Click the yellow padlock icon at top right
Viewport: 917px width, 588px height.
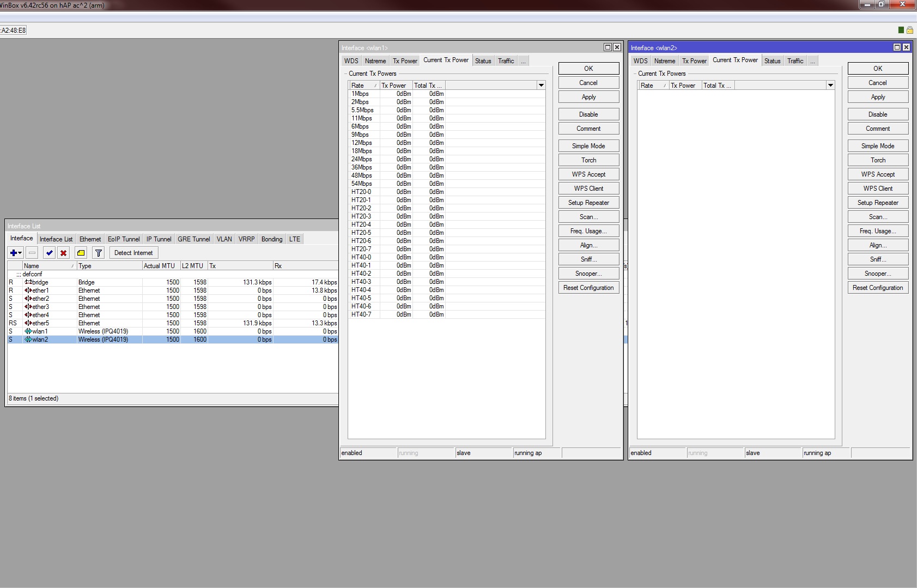pyautogui.click(x=909, y=30)
